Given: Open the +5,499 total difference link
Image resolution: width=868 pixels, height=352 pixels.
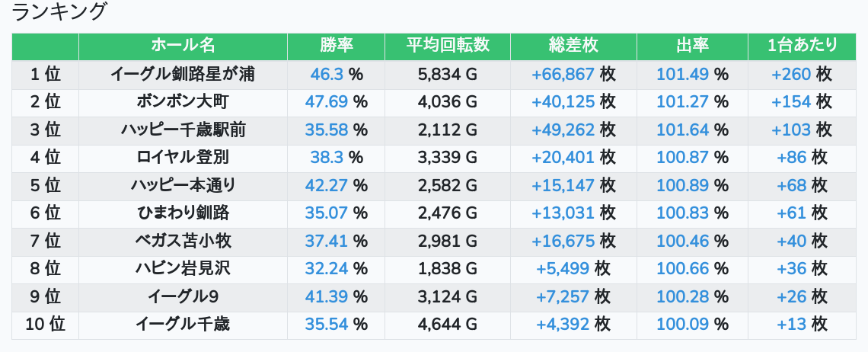Looking at the screenshot, I should click(x=563, y=269).
